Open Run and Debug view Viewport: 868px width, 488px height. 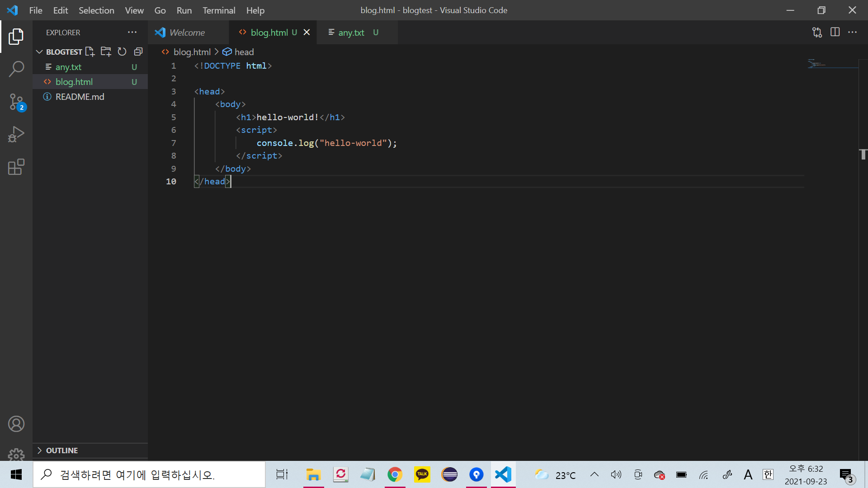coord(16,134)
